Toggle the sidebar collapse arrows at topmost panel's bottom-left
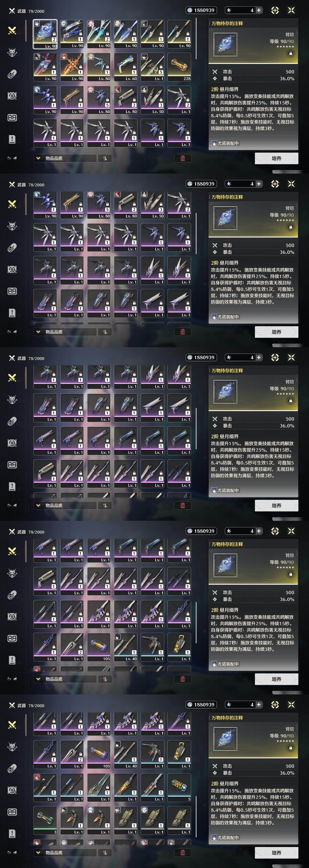Viewport: 309px width, 868px height. [12, 158]
